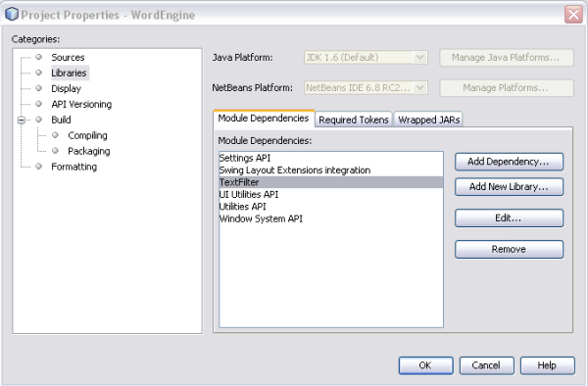Click the bullet icon beside Libraries
Image resolution: width=588 pixels, height=386 pixels.
coord(38,72)
